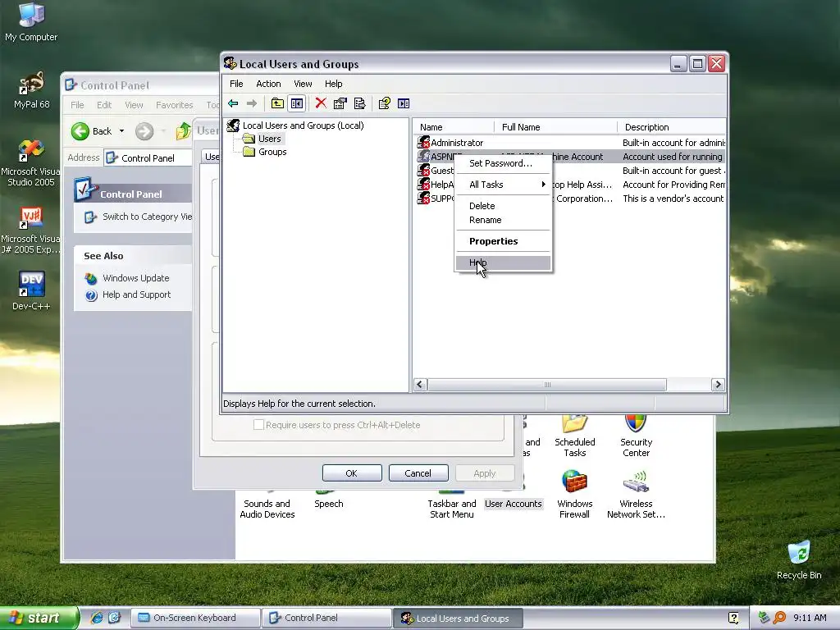
Task: Select the Users folder in the tree
Action: 269,139
